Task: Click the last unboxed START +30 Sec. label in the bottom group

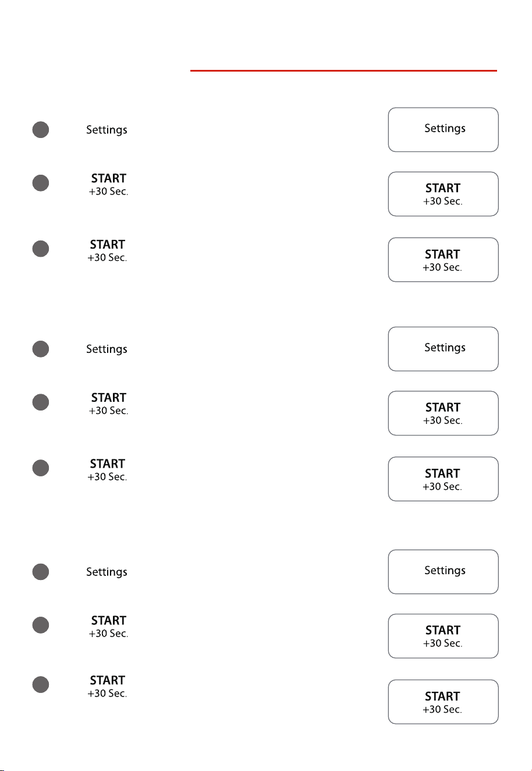Action: [107, 687]
